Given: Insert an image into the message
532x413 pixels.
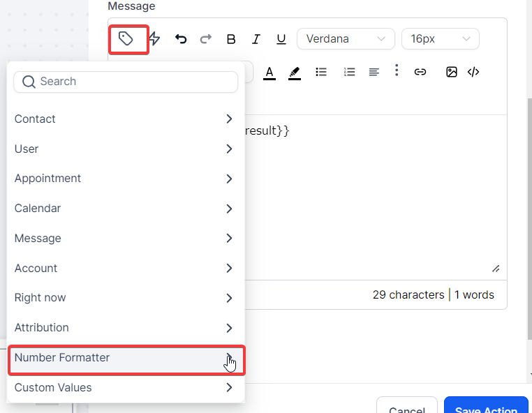Looking at the screenshot, I should (x=452, y=72).
